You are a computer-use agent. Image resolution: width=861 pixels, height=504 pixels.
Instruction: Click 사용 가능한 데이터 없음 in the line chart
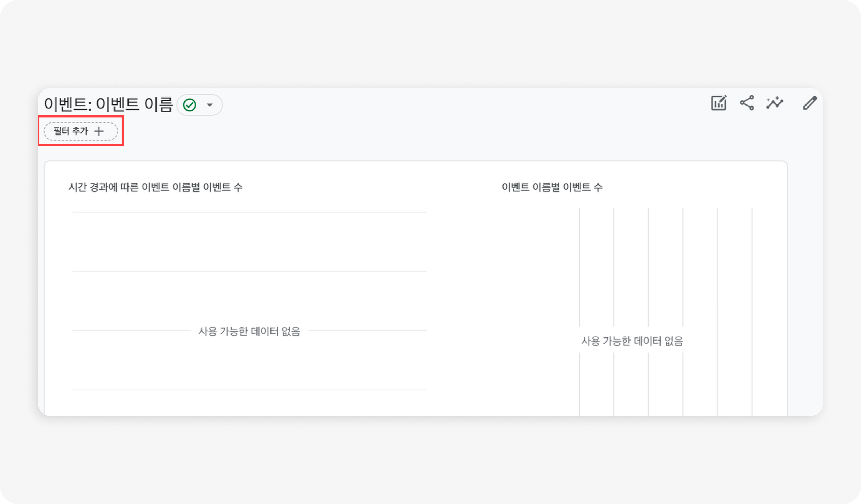(249, 331)
